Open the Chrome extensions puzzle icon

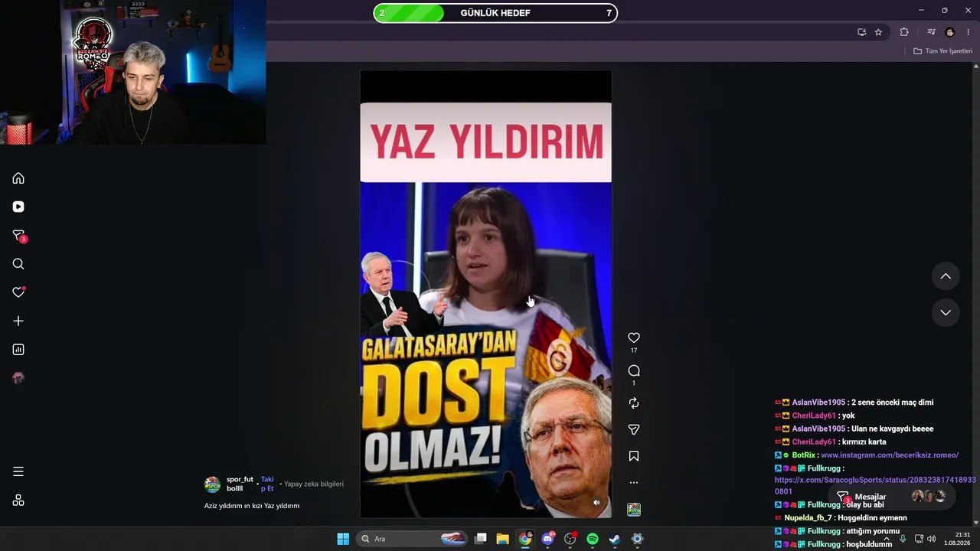click(x=904, y=32)
